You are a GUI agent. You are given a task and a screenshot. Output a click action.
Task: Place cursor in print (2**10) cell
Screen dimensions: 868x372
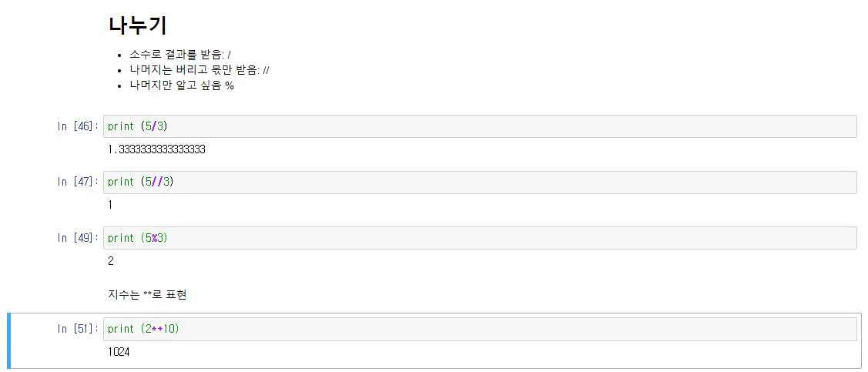tap(479, 329)
